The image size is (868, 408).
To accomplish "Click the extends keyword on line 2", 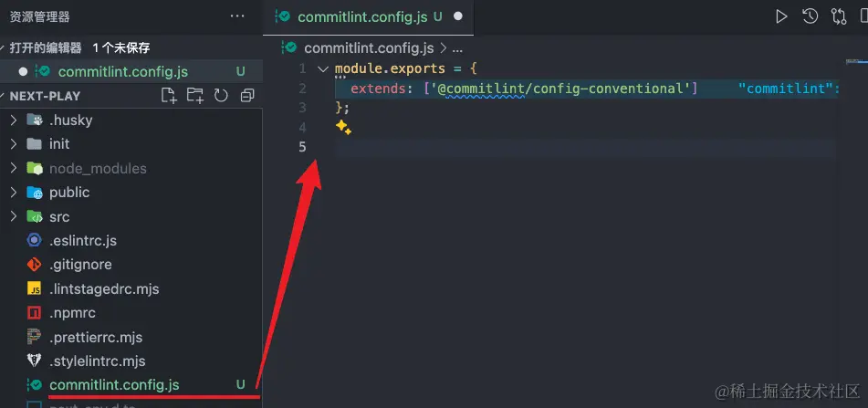I will (378, 88).
